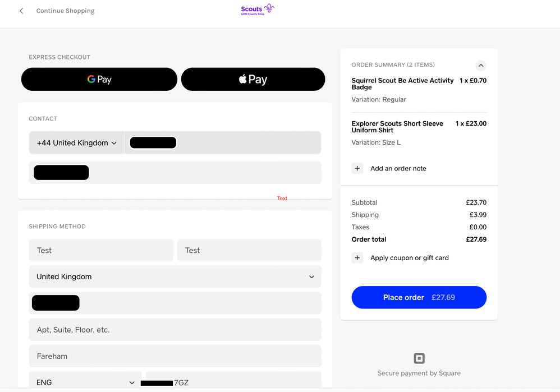The height and width of the screenshot is (392, 560).
Task: Click the Continue Shopping link
Action: click(x=65, y=11)
